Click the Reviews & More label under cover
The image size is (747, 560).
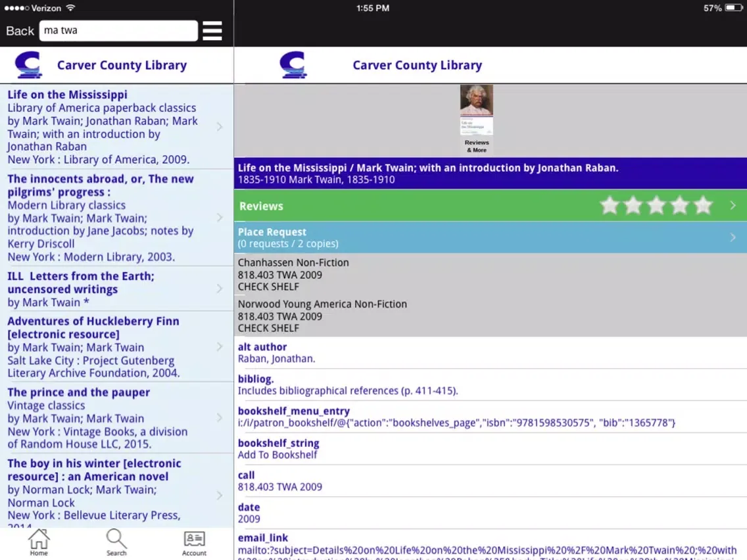477,146
